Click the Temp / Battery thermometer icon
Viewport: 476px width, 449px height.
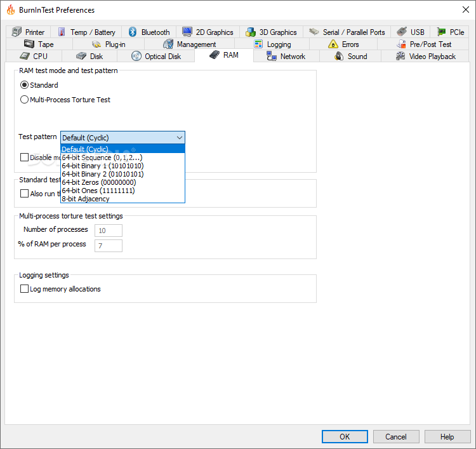[x=62, y=32]
